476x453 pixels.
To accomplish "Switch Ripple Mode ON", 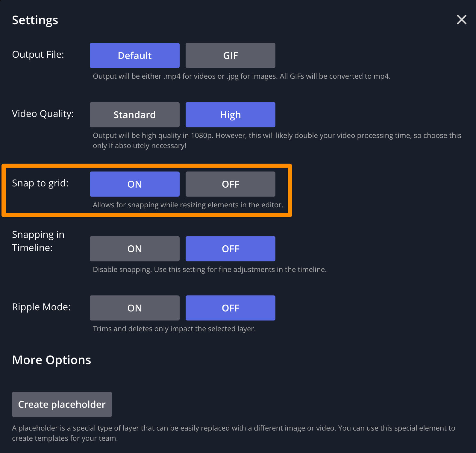I will [x=134, y=308].
